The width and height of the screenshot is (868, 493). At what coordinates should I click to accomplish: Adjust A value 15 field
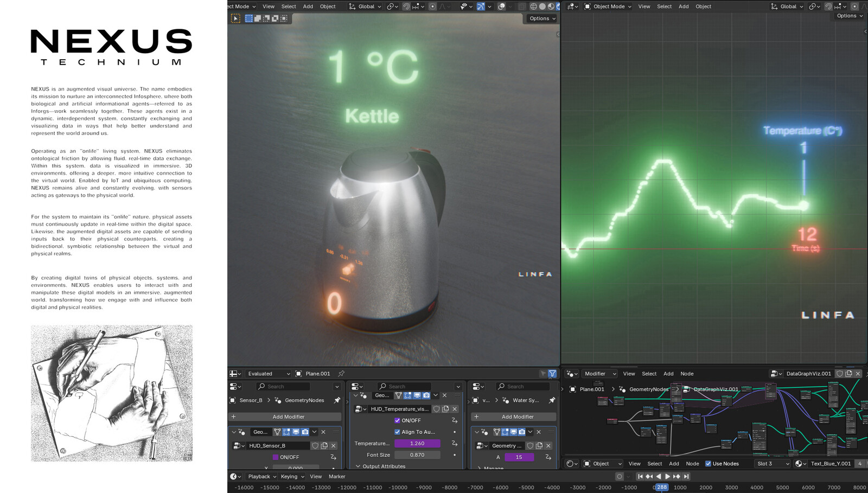519,457
